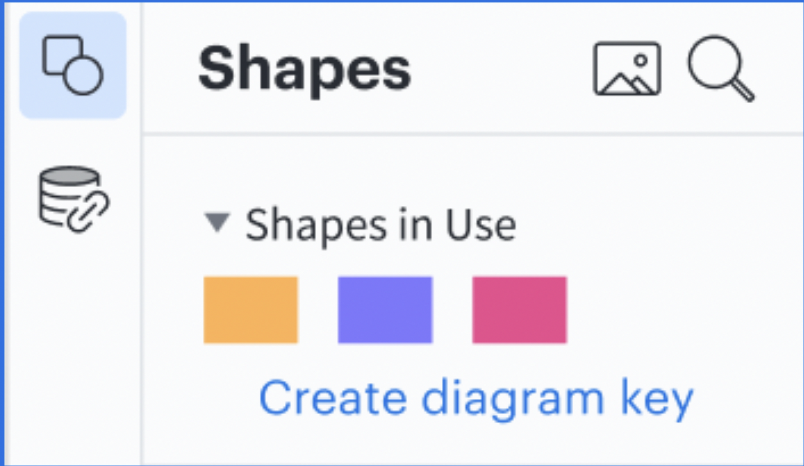804x466 pixels.
Task: Toggle the highlighted shapes-library sidebar button
Action: [73, 65]
